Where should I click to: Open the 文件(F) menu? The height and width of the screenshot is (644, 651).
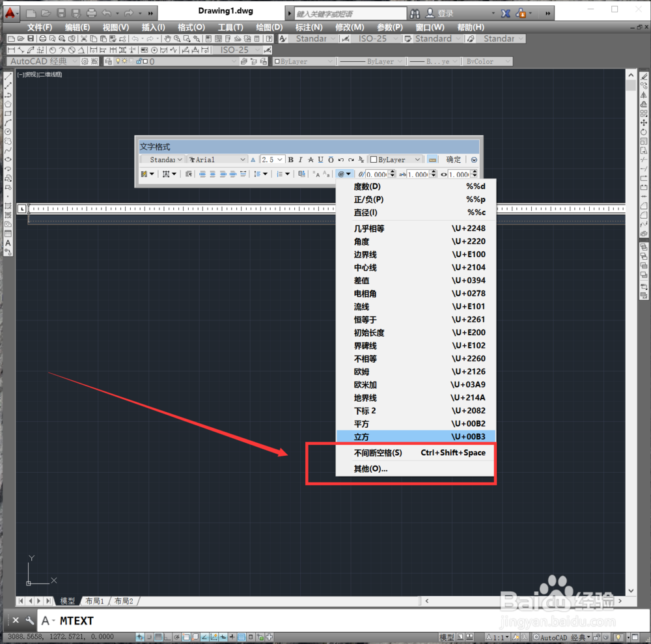[x=40, y=27]
